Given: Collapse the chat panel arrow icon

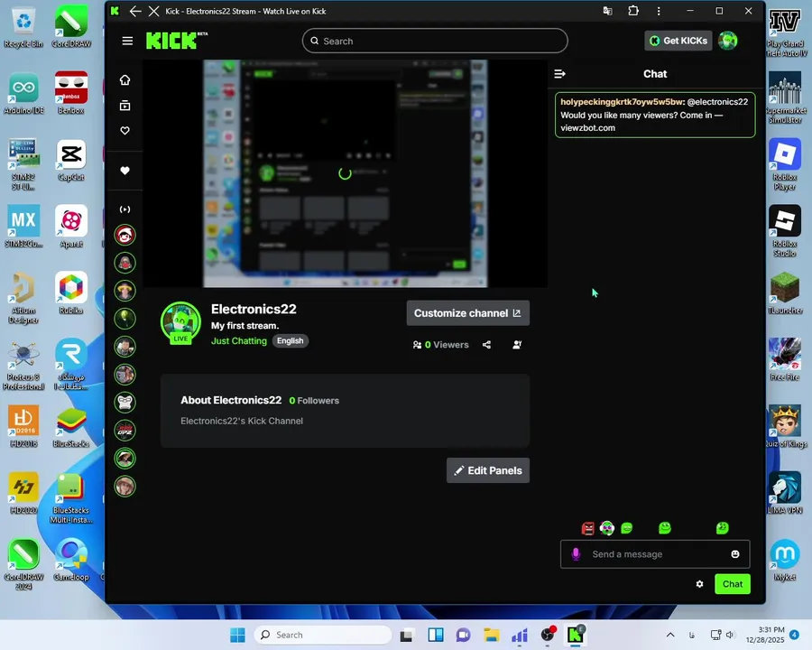Looking at the screenshot, I should (559, 74).
